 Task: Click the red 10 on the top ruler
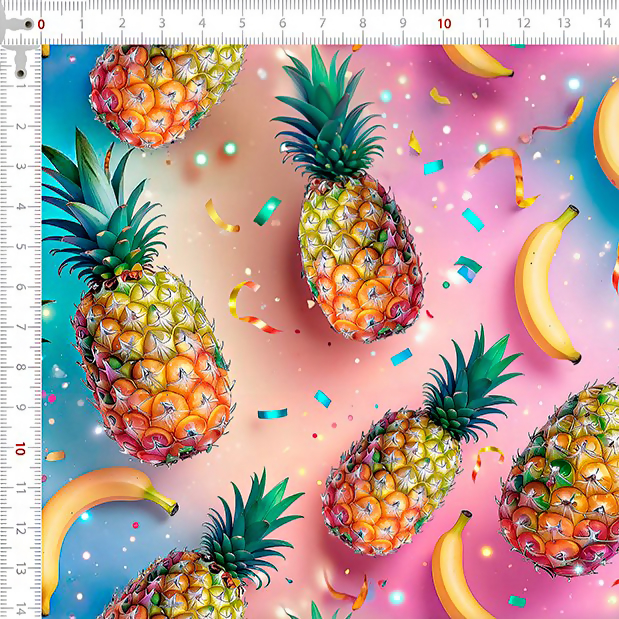444,23
